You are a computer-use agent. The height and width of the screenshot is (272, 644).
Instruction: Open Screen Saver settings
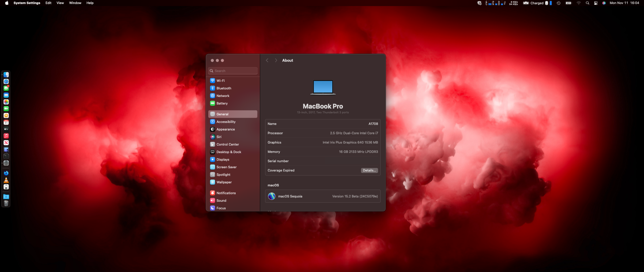[x=233, y=167]
